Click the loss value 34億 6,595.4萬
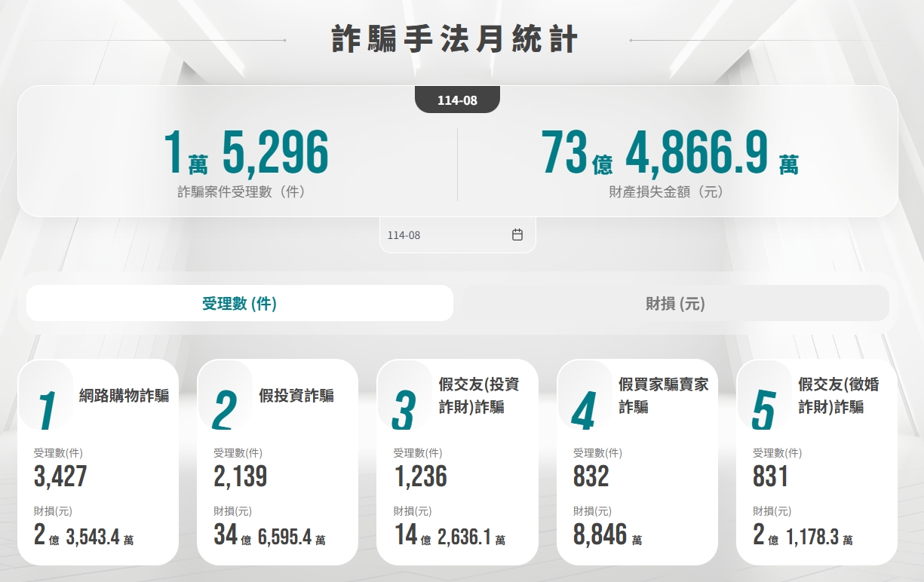924x582 pixels. click(270, 535)
